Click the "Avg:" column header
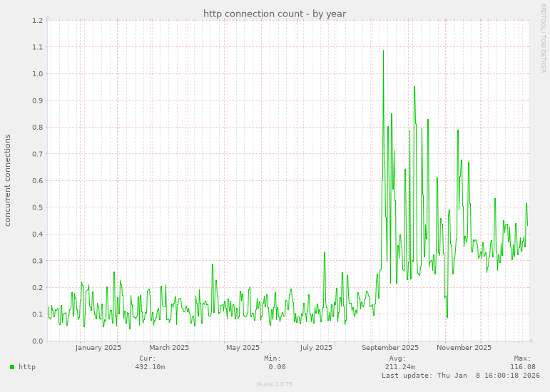Viewport: 550px width, 392px height. pyautogui.click(x=397, y=359)
